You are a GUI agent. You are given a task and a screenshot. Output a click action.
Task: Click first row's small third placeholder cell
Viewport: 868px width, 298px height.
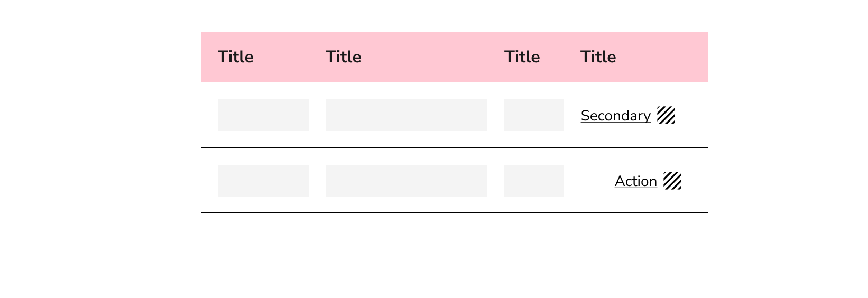coord(534,115)
